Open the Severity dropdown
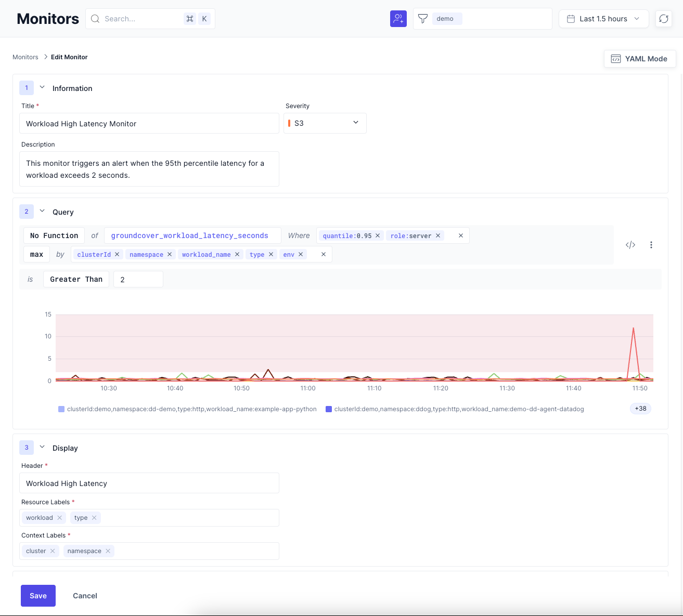 coord(325,123)
